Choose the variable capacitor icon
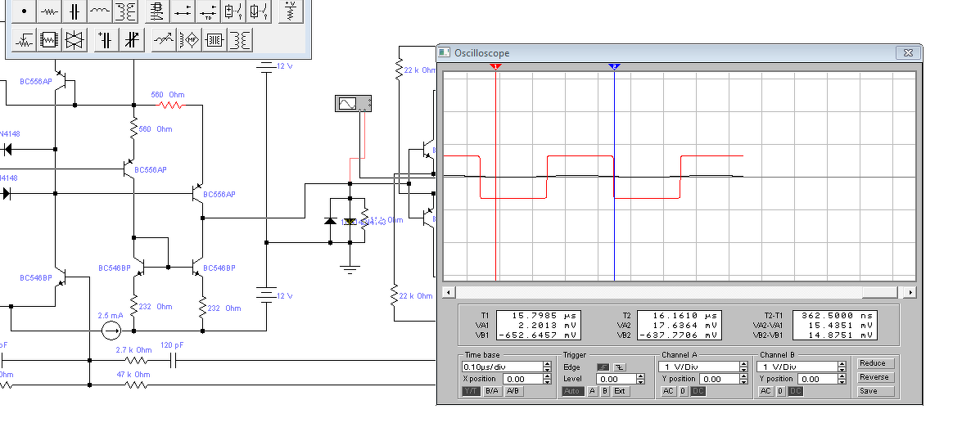Viewport: 980px width, 423px height. [x=131, y=40]
